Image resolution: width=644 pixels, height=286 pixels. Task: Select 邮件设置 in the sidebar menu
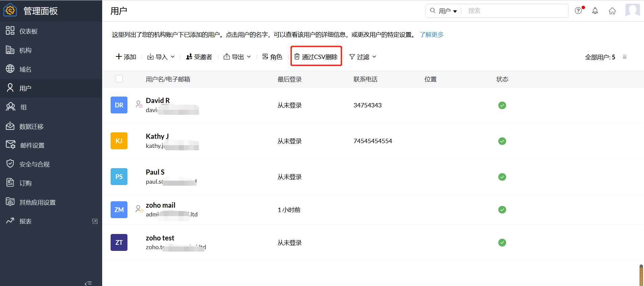32,145
